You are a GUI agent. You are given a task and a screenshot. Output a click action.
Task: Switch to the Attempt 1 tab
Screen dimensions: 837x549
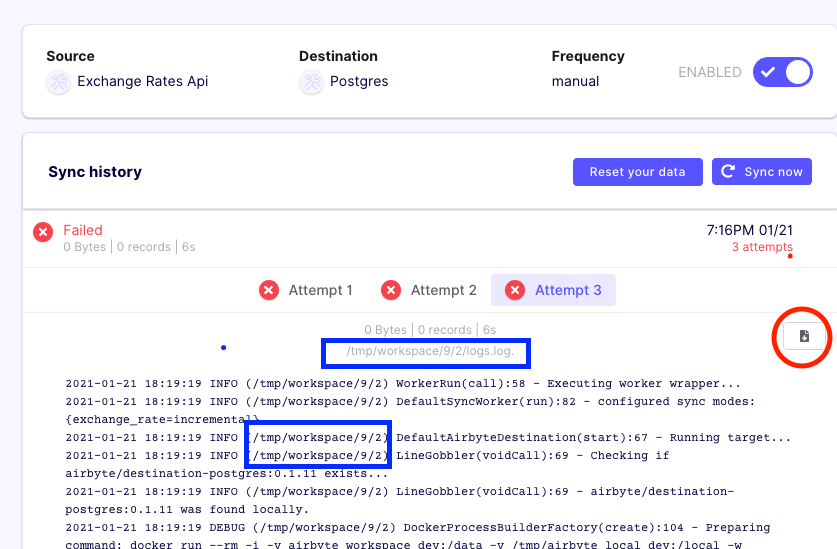coord(320,290)
